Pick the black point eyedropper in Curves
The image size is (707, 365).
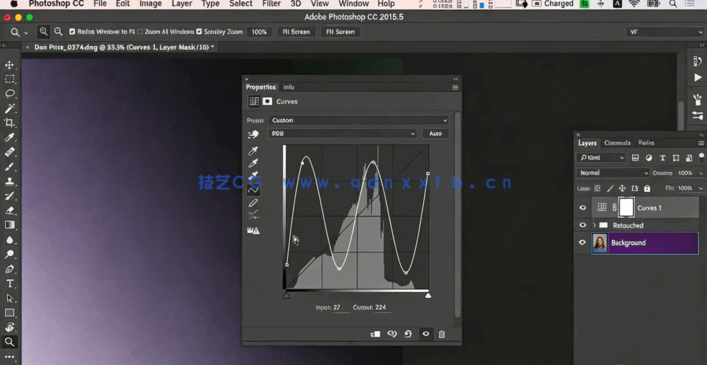(x=253, y=151)
